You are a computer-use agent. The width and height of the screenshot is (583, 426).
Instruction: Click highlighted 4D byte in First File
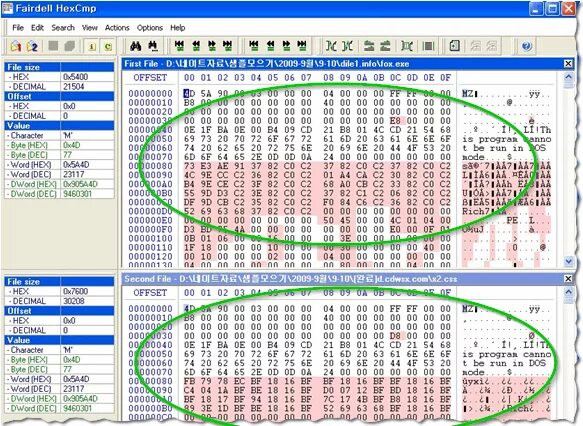[189, 93]
